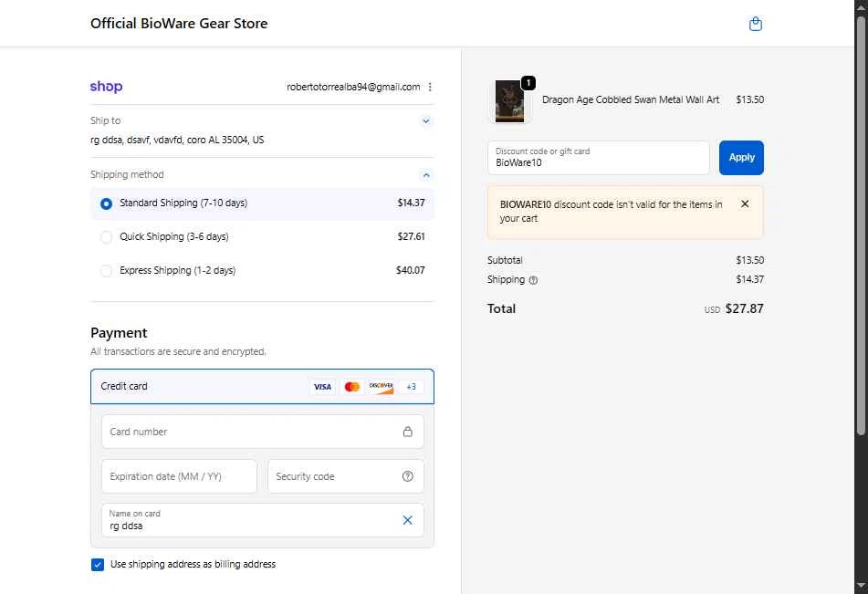The height and width of the screenshot is (594, 868).
Task: Dismiss the invalid discount code message
Action: 745,203
